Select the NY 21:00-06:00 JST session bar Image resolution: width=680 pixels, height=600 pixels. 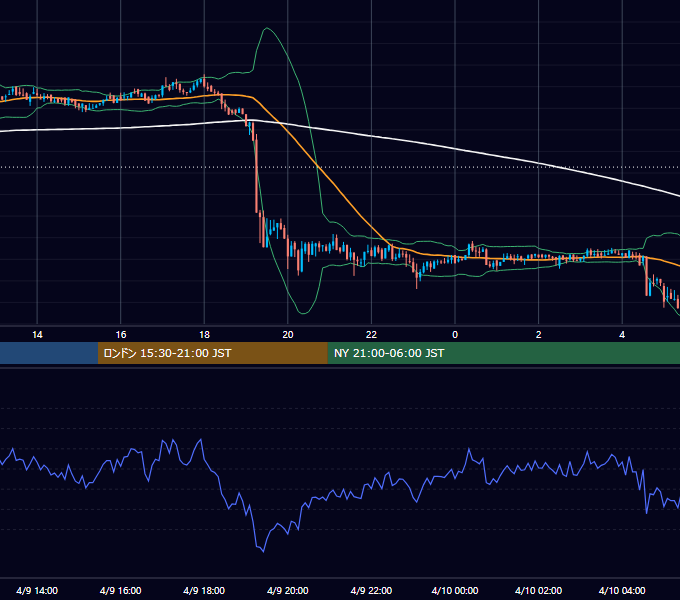pos(503,353)
